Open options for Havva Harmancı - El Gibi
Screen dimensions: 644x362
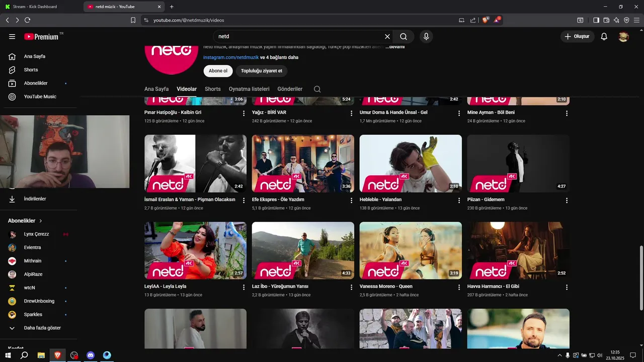(x=567, y=287)
